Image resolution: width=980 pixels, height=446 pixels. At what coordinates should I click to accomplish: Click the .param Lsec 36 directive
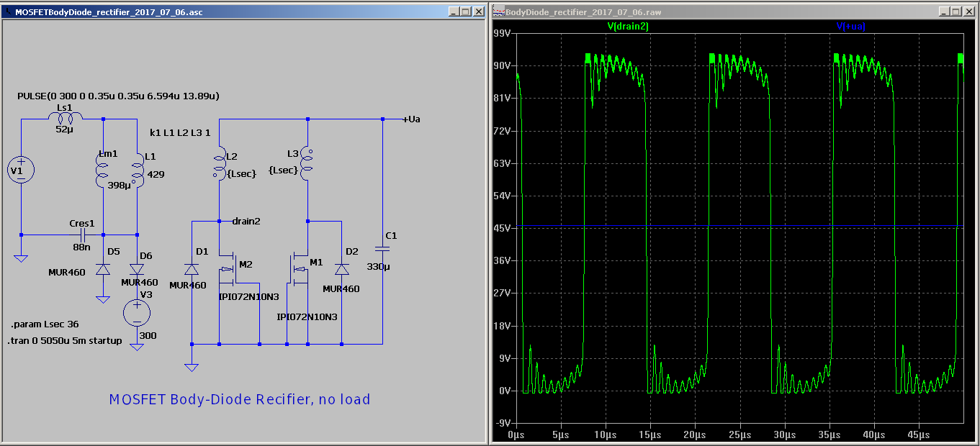pyautogui.click(x=45, y=324)
